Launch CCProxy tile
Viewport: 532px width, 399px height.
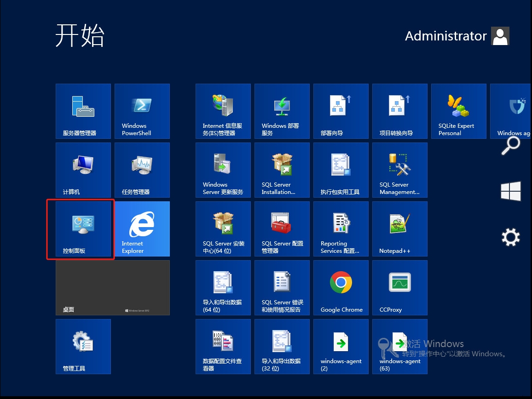click(399, 288)
